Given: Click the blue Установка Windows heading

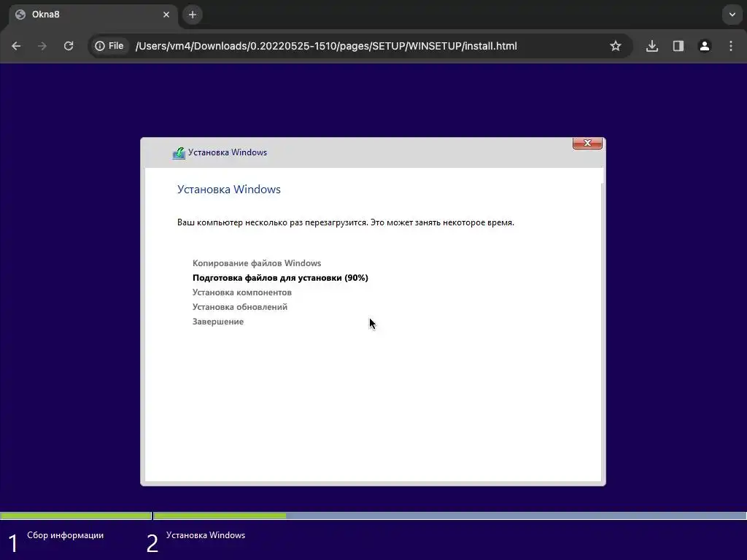Looking at the screenshot, I should click(229, 190).
